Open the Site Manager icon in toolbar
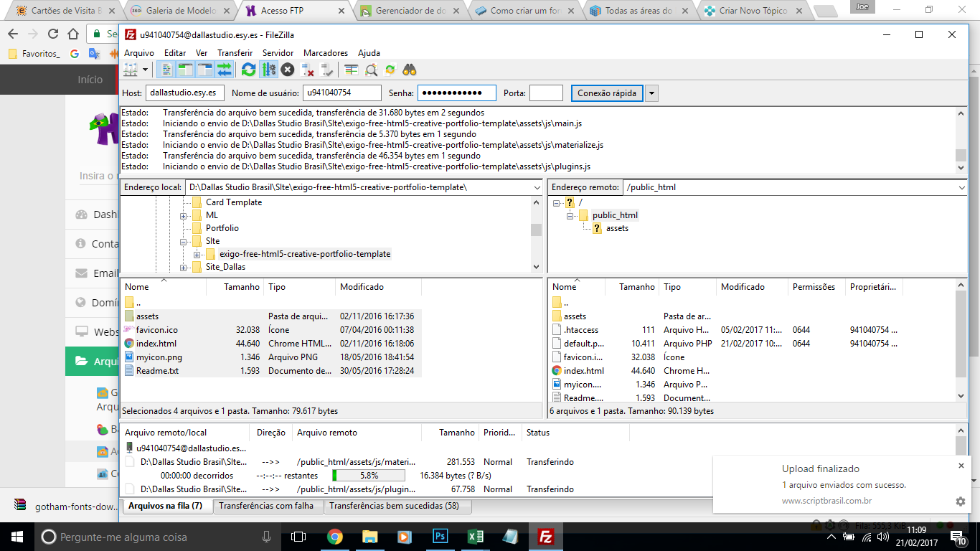Screen dimensions: 980x551 click(x=131, y=70)
